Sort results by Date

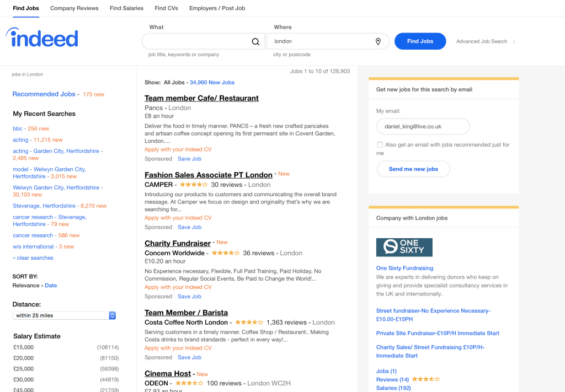(51, 286)
